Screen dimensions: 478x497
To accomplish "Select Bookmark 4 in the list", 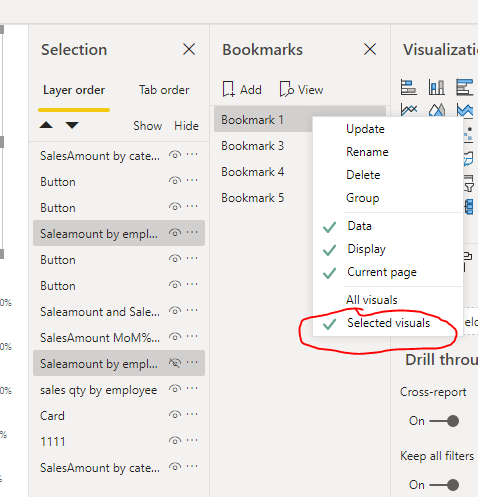I will [253, 172].
